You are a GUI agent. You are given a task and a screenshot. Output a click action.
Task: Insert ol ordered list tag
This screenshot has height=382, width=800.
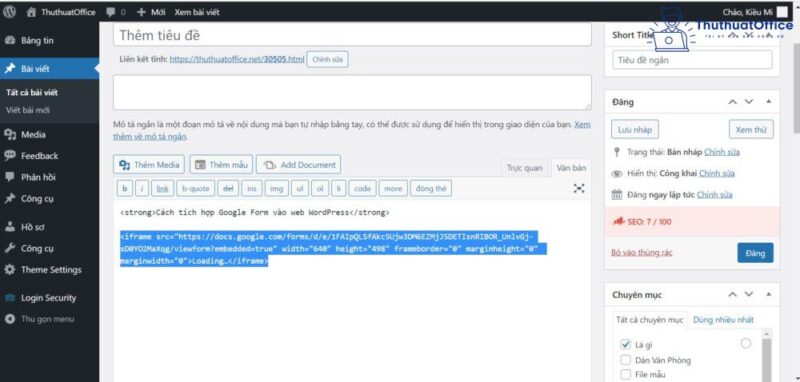pos(320,189)
